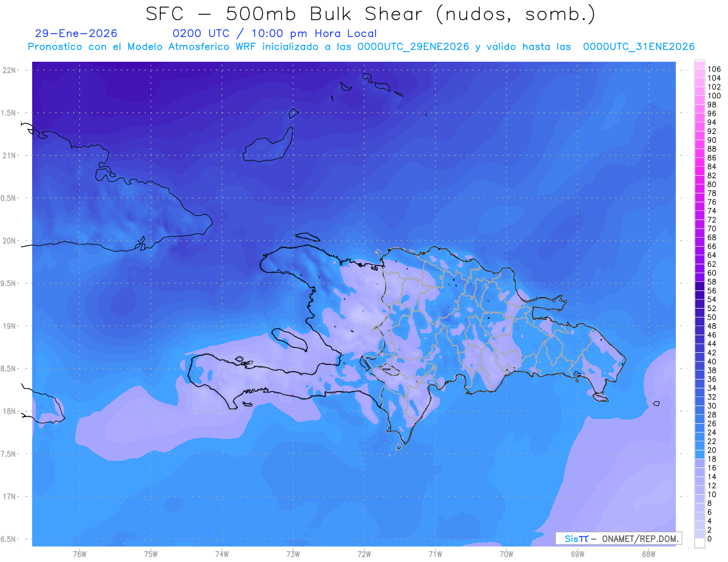Click the "74W" longitude label
This screenshot has height=562, width=728.
tap(221, 554)
